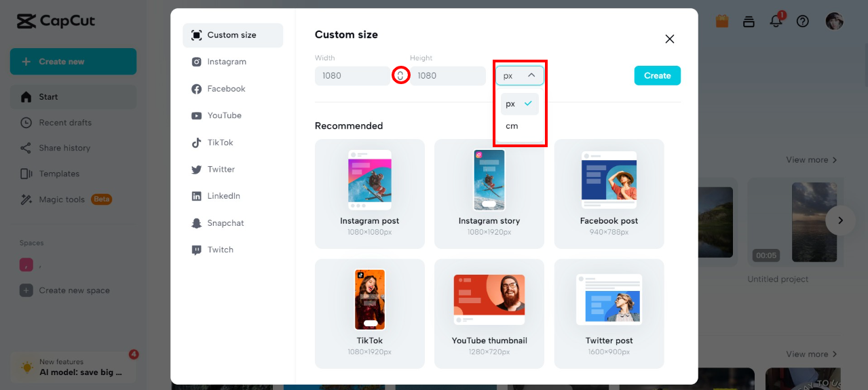The height and width of the screenshot is (390, 868).
Task: Open the notifications bell
Action: (x=776, y=21)
